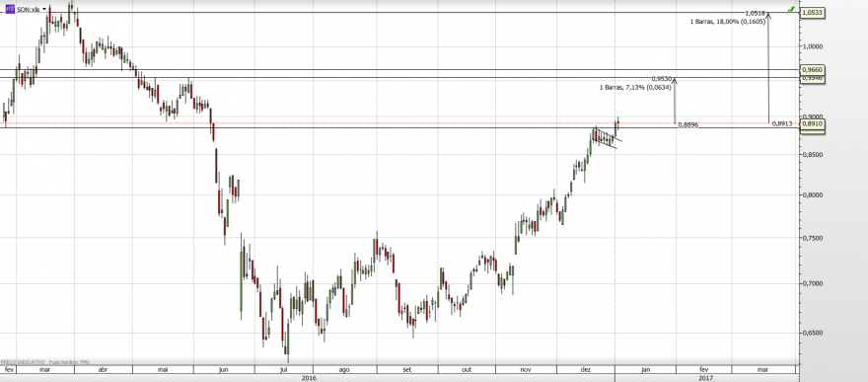The image size is (868, 382).
Task: Click the 'abr' month on time axis
Action: click(x=103, y=369)
